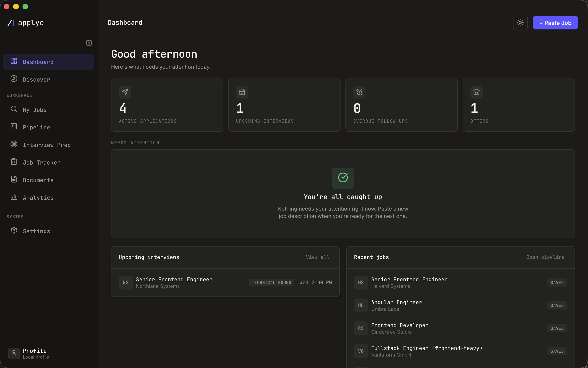Image resolution: width=588 pixels, height=368 pixels.
Task: Open the Offers stat card
Action: click(519, 105)
